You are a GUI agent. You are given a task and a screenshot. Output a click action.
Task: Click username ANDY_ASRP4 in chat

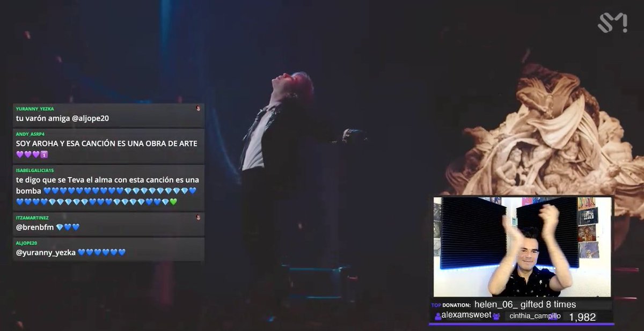(x=31, y=134)
